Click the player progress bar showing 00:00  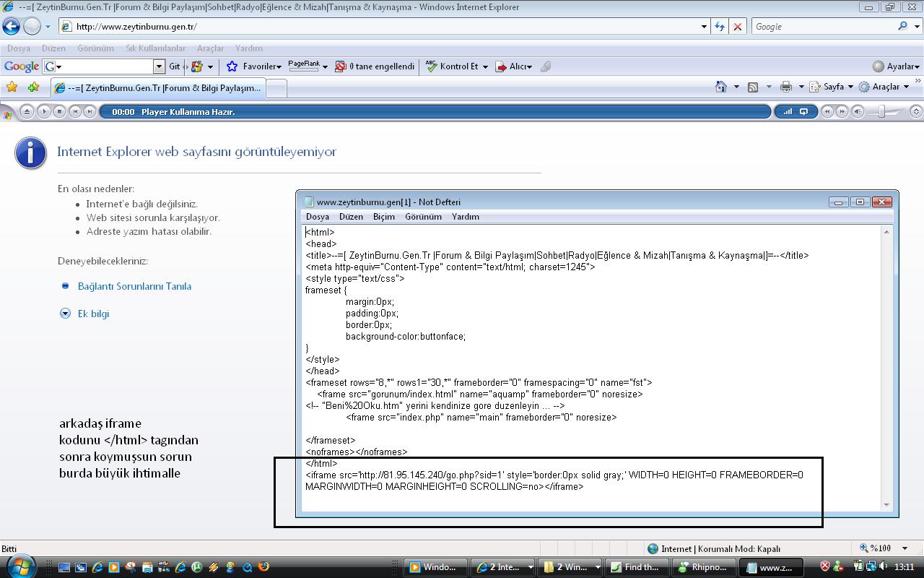pyautogui.click(x=435, y=112)
